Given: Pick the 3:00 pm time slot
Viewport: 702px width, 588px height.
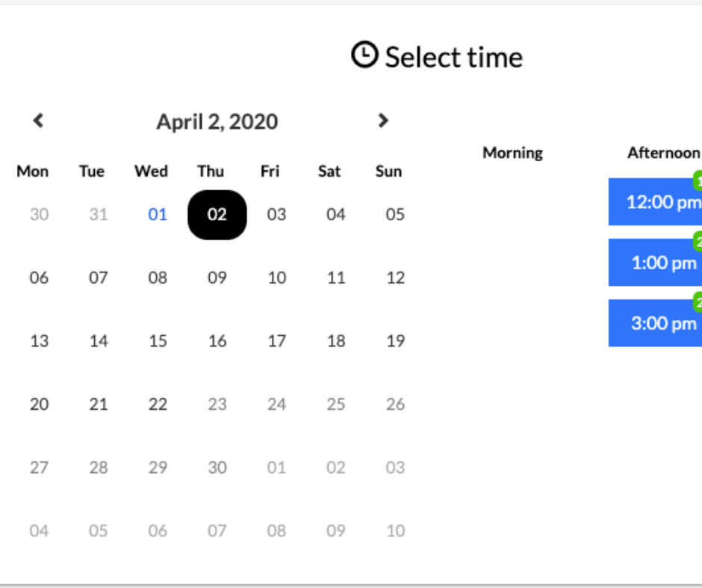Looking at the screenshot, I should pyautogui.click(x=655, y=323).
